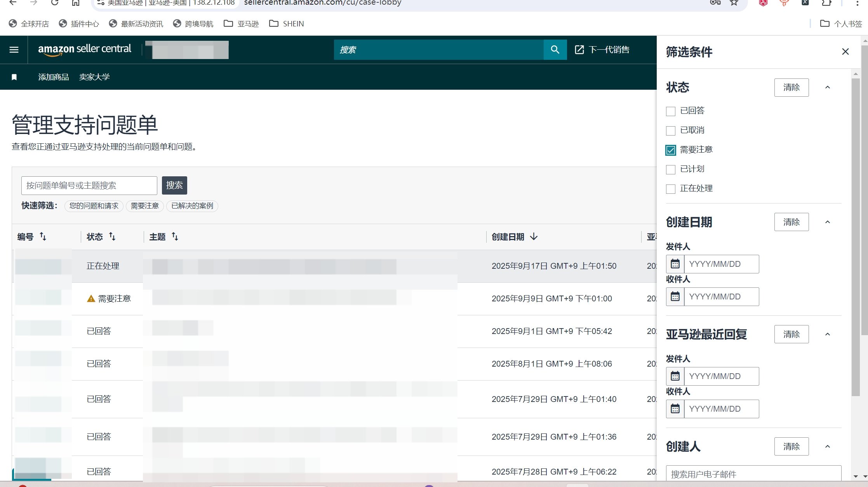Collapse the 创建日期 filter section
Image resolution: width=868 pixels, height=487 pixels.
coord(828,222)
